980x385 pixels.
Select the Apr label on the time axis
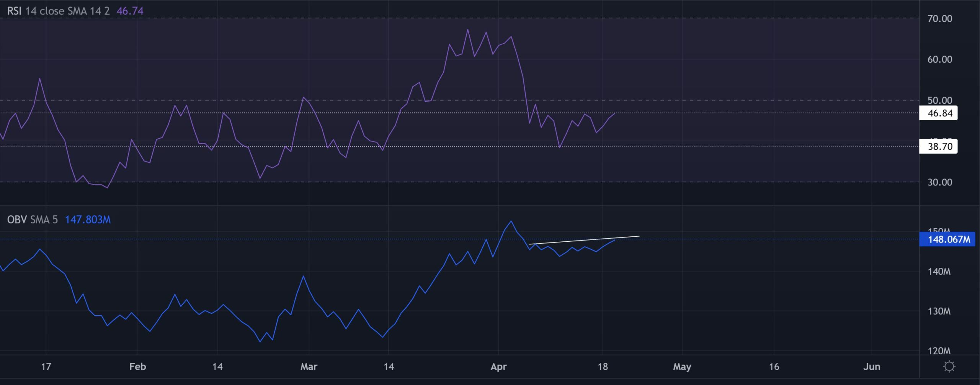[498, 367]
